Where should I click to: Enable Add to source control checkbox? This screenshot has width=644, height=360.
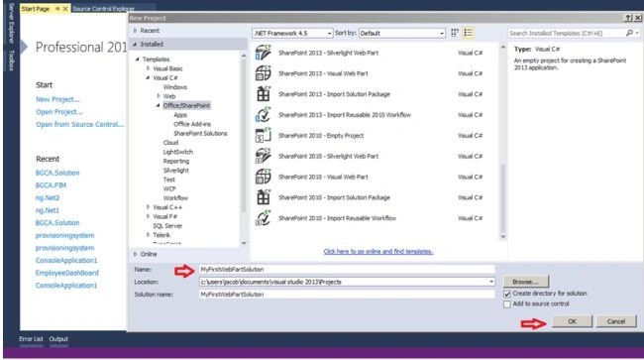point(507,304)
